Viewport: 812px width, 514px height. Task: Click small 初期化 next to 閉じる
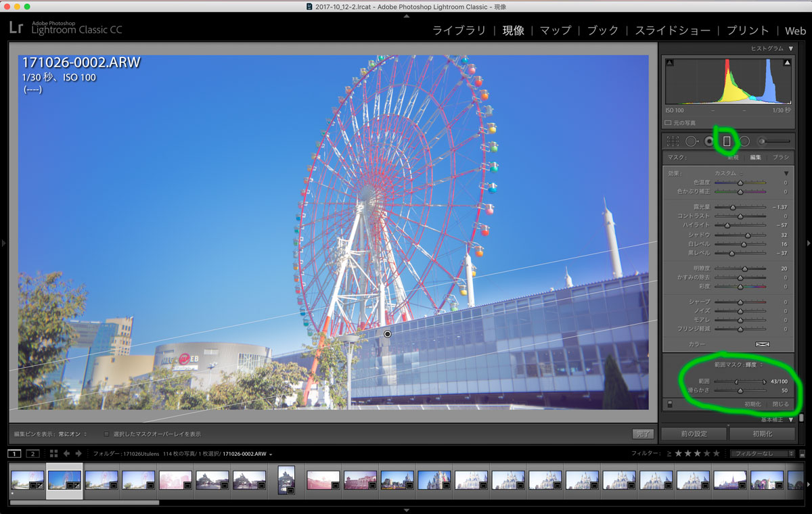(x=753, y=404)
